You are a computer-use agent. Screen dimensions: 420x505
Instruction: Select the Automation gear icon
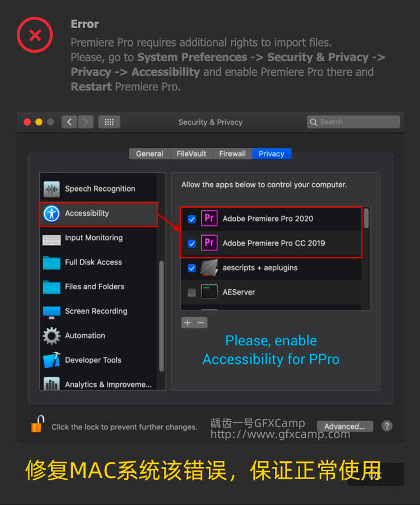(52, 336)
